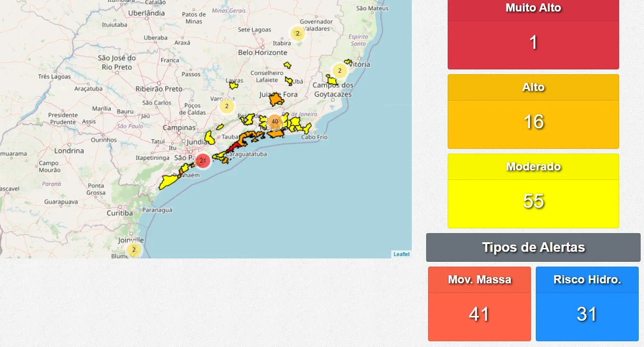Screen dimensions: 644x347
Task: Click the Sete Lagoas map label
Action: pyautogui.click(x=255, y=30)
